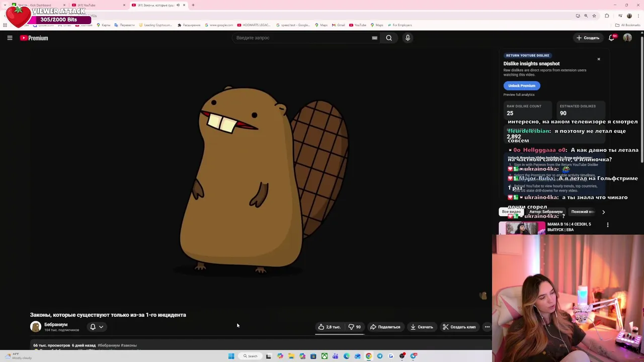Open the For Employers bookmark
The image size is (644, 362).
coord(399,25)
